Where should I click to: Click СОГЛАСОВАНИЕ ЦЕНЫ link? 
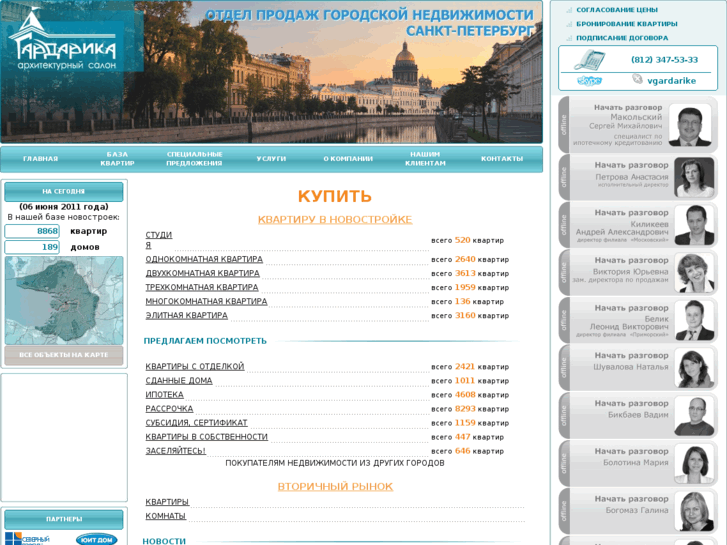pyautogui.click(x=617, y=10)
